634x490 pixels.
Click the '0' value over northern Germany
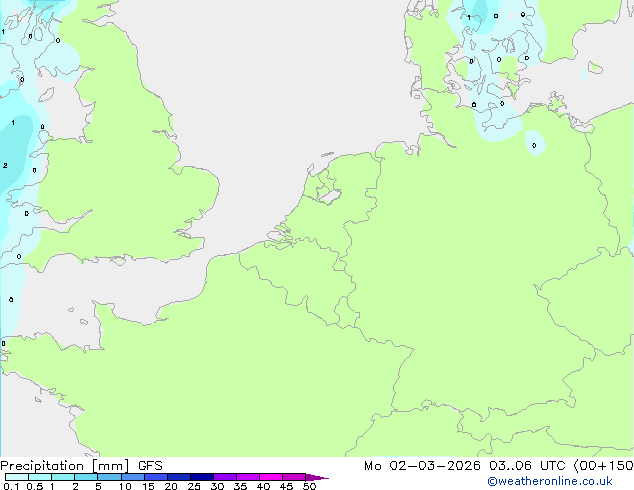pos(534,145)
